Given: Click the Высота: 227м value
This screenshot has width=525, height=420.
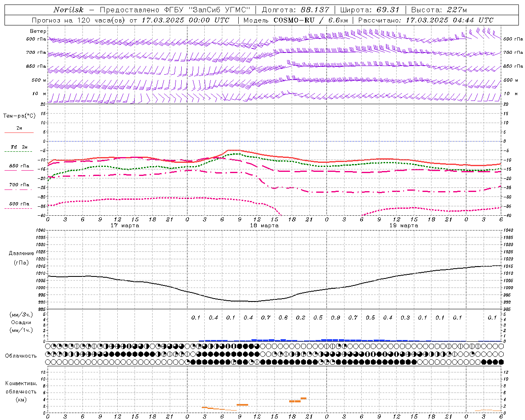Looking at the screenshot, I should (438, 10).
